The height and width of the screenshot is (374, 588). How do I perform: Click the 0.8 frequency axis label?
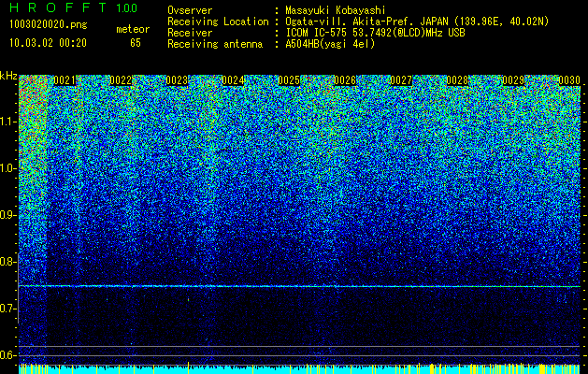(x=8, y=262)
